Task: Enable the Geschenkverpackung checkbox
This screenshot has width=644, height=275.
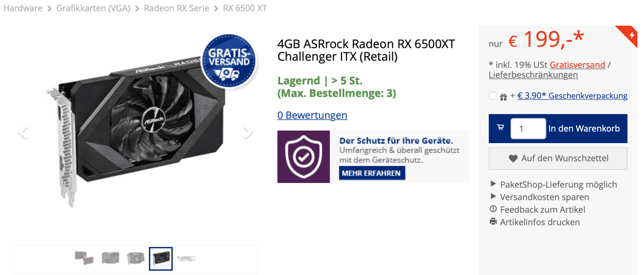Action: 492,96
